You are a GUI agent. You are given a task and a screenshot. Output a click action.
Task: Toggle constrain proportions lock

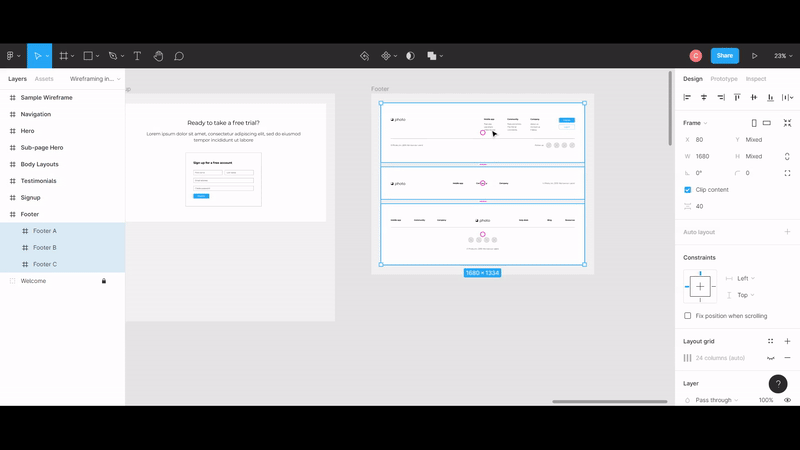(787, 156)
